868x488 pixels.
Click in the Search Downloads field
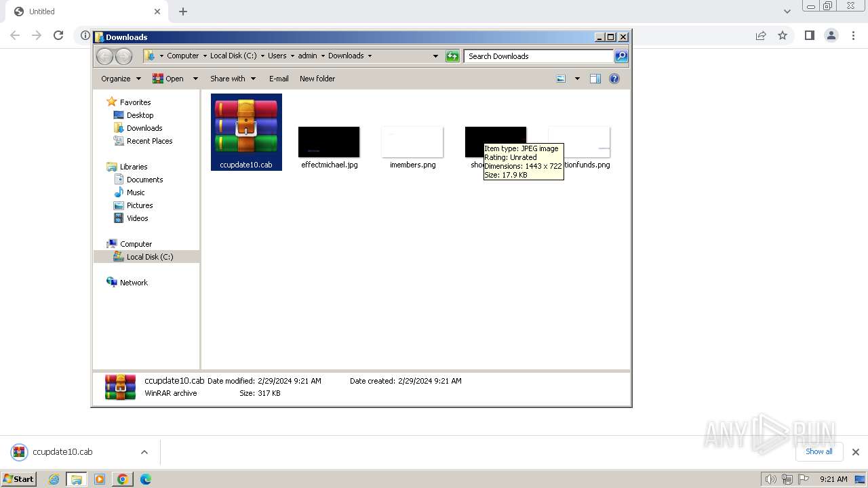(x=539, y=56)
